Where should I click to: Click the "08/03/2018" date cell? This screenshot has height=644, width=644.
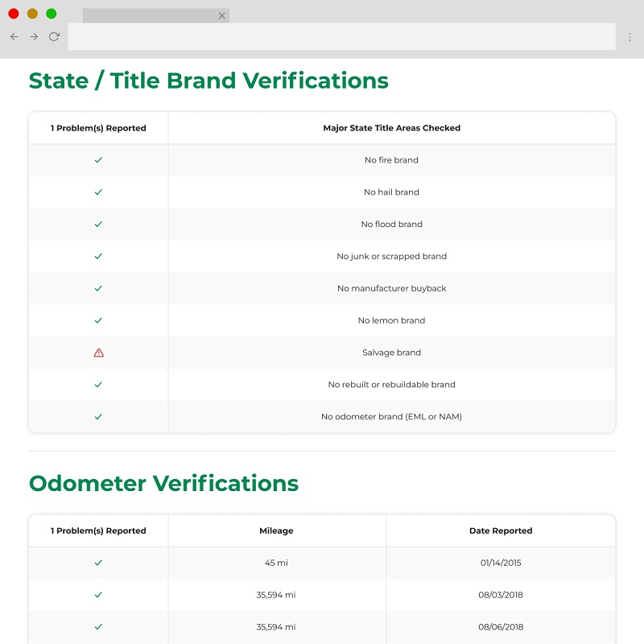click(501, 595)
